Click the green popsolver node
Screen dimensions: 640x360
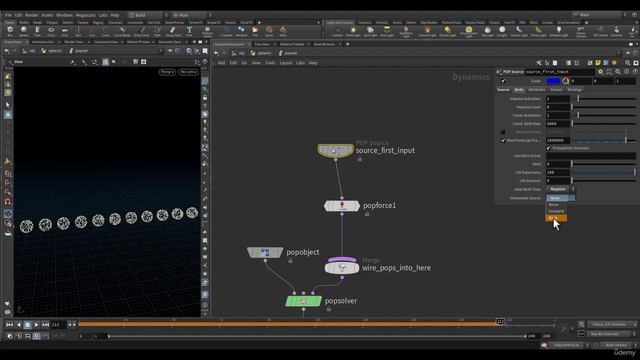[x=303, y=301]
